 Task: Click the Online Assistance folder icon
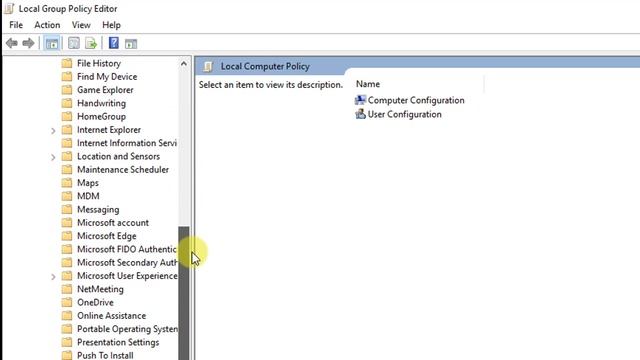(67, 316)
